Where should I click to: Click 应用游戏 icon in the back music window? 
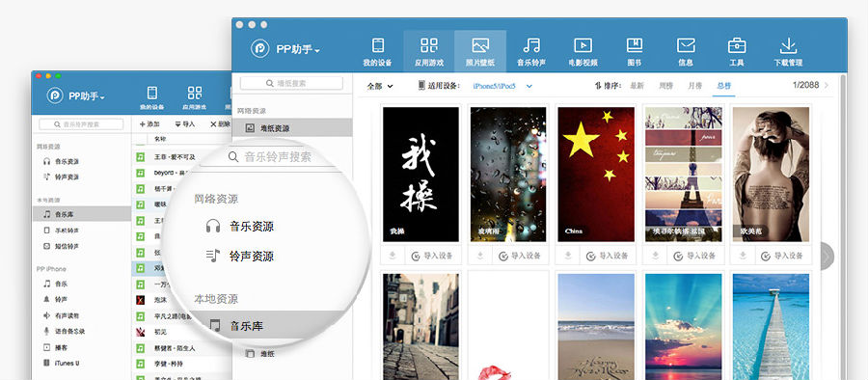[x=194, y=98]
